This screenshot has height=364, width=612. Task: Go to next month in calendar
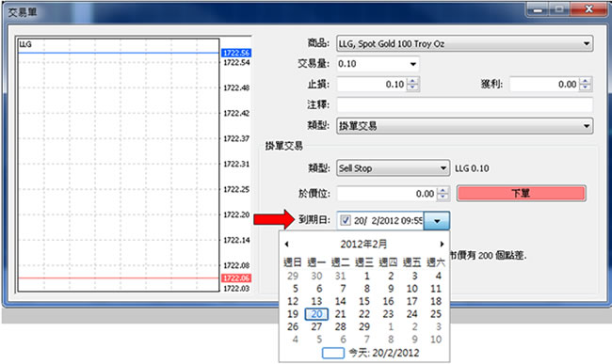[442, 244]
